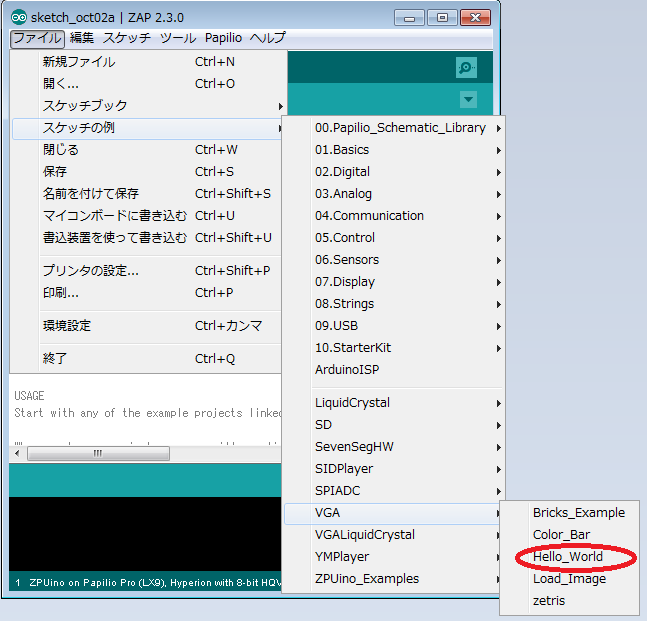647x621 pixels.
Task: Expand スケッチブック submenu
Action: click(x=148, y=106)
